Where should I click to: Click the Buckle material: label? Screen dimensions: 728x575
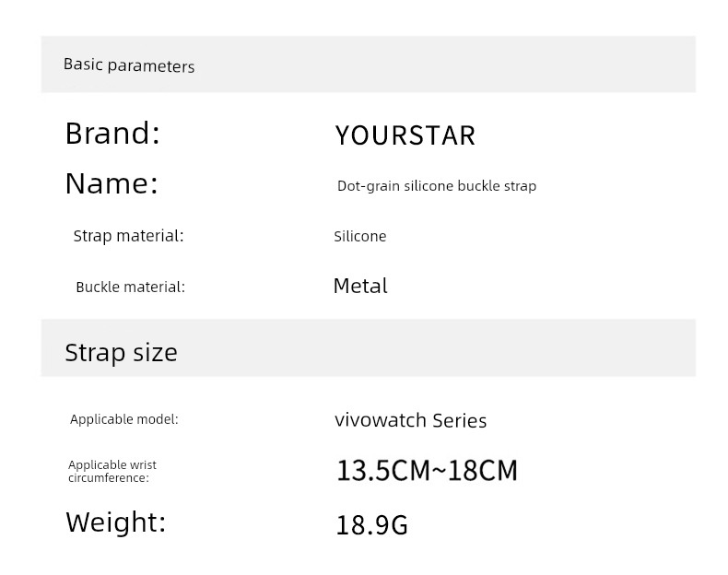(131, 287)
